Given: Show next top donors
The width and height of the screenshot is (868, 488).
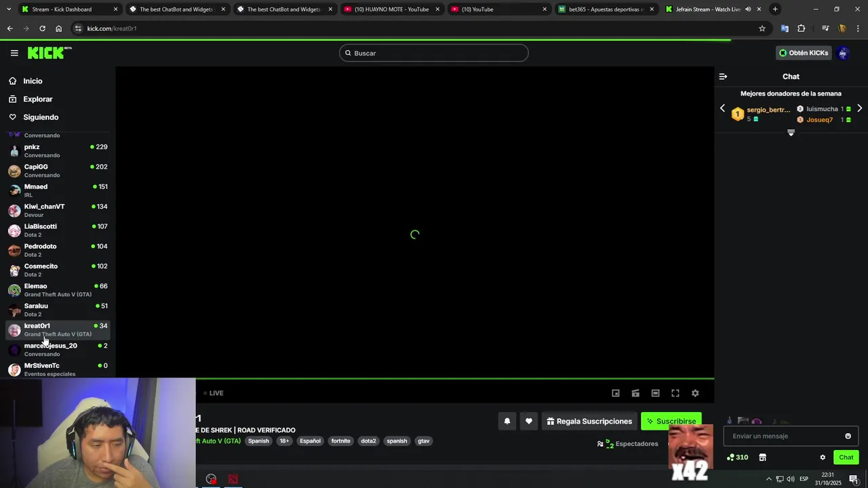Looking at the screenshot, I should [x=860, y=108].
